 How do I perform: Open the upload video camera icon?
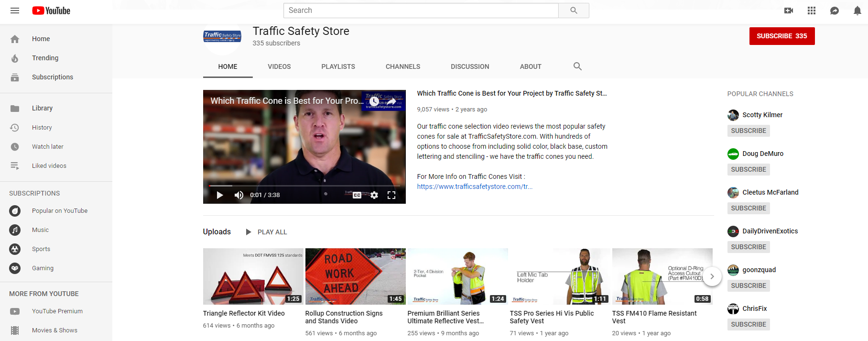[789, 11]
